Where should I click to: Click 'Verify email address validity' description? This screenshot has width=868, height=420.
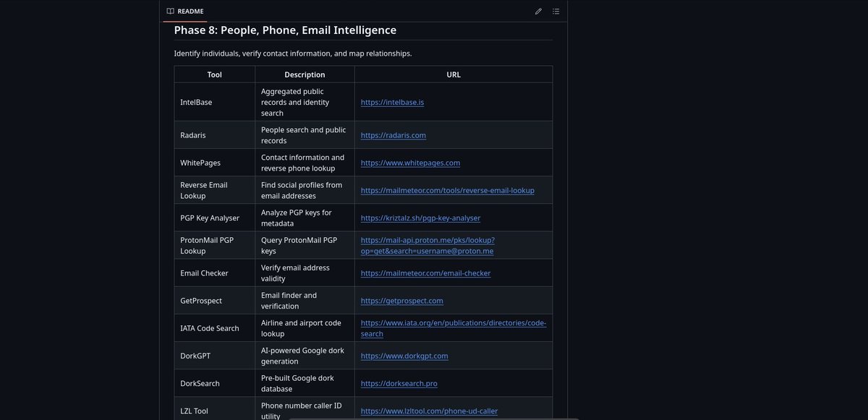pyautogui.click(x=295, y=273)
